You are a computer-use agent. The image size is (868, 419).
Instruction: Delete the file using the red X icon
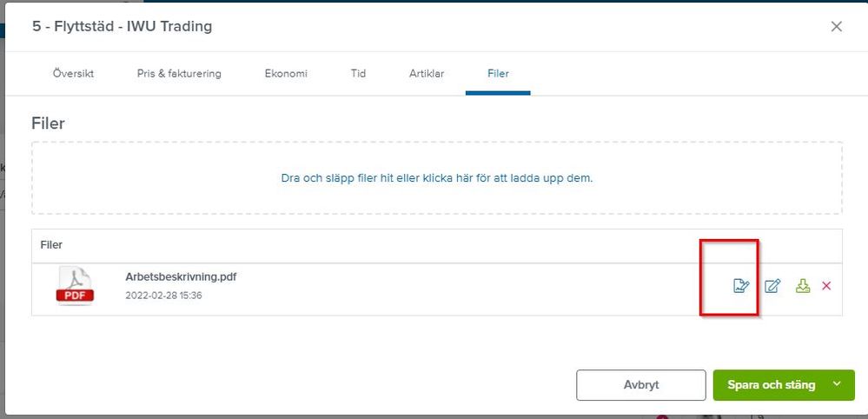click(x=826, y=286)
